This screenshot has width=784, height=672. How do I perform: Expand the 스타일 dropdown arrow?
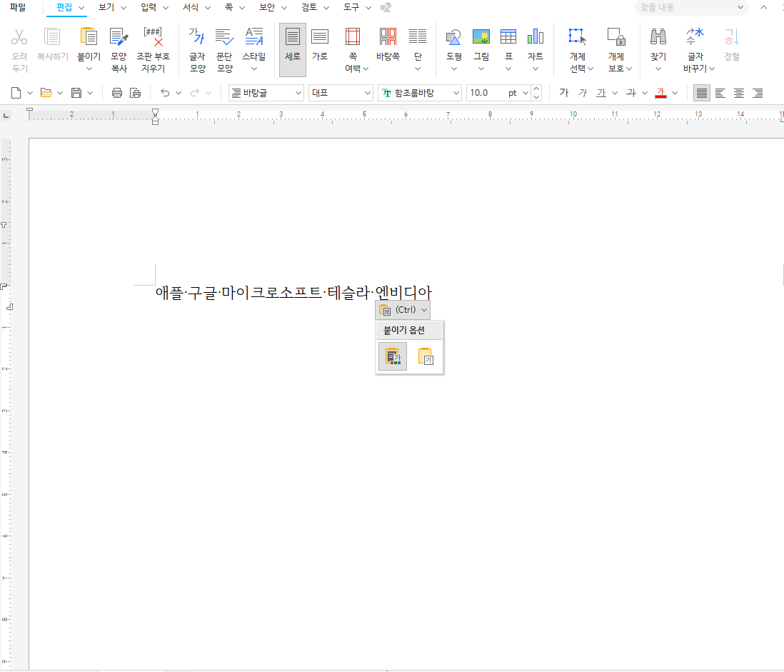[254, 69]
